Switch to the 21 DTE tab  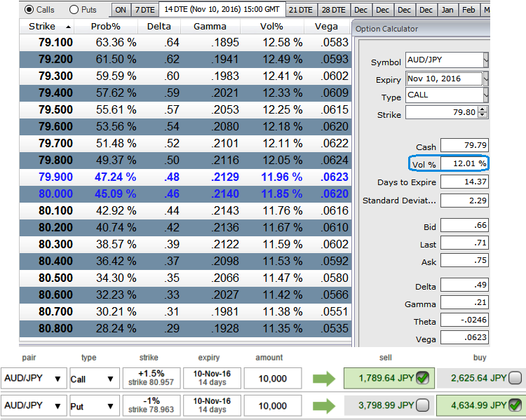300,10
